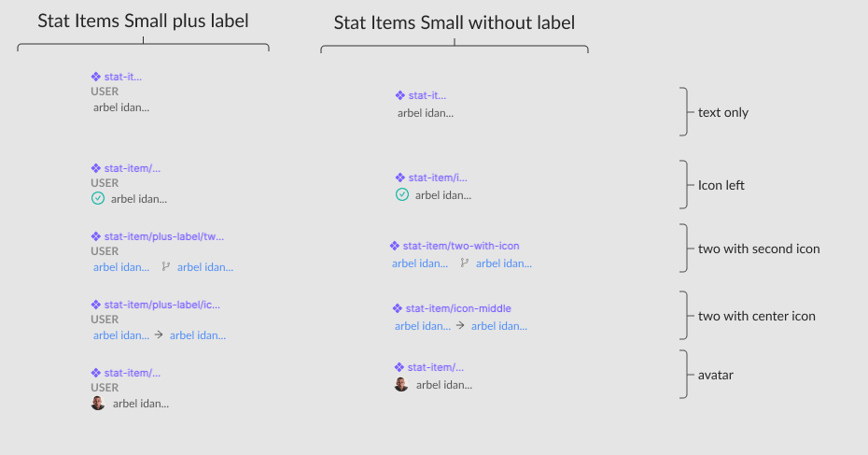Click the 'two with second icon' annotation
This screenshot has width=868, height=455.
tap(759, 249)
